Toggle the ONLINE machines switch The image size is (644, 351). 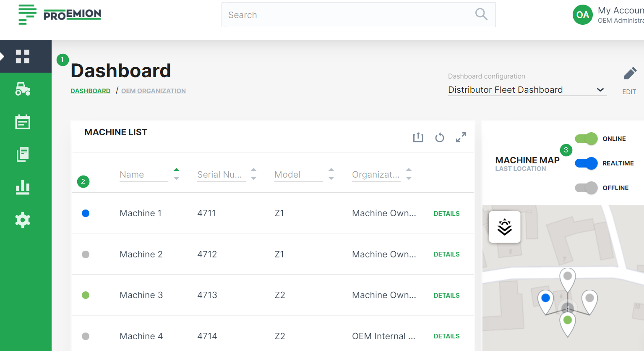click(x=586, y=139)
